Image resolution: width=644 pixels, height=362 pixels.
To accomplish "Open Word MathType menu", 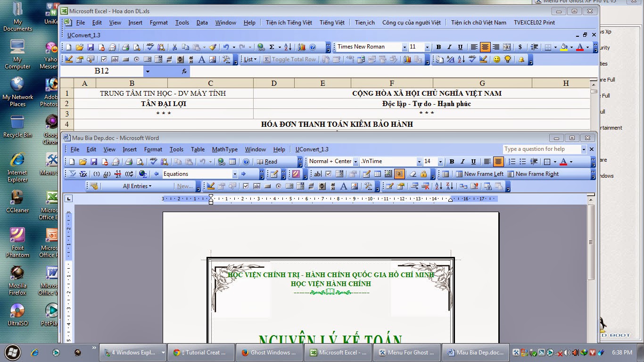I will [x=225, y=149].
